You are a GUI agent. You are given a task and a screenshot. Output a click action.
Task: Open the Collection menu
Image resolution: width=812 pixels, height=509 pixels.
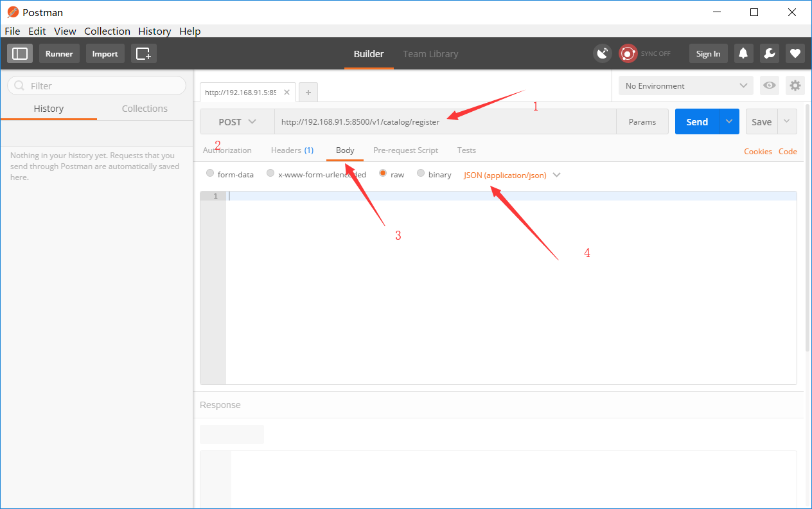click(x=107, y=31)
